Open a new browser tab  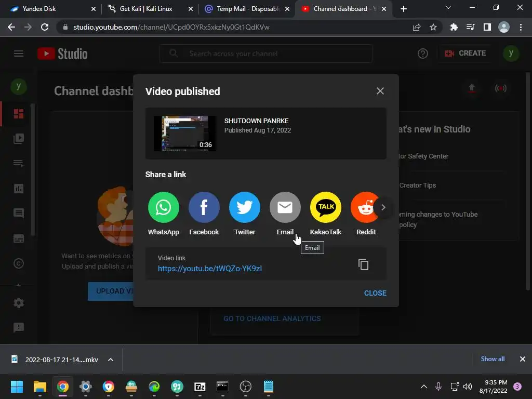[x=403, y=9]
